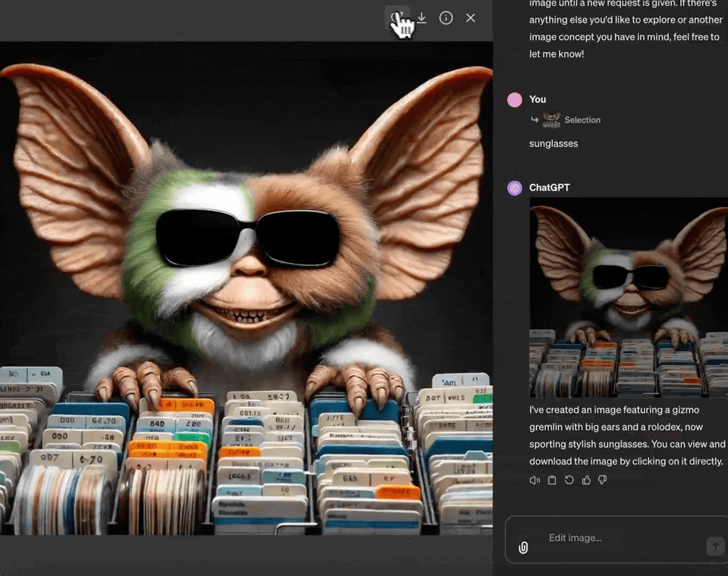
Task: Open the image info panel
Action: 446,18
